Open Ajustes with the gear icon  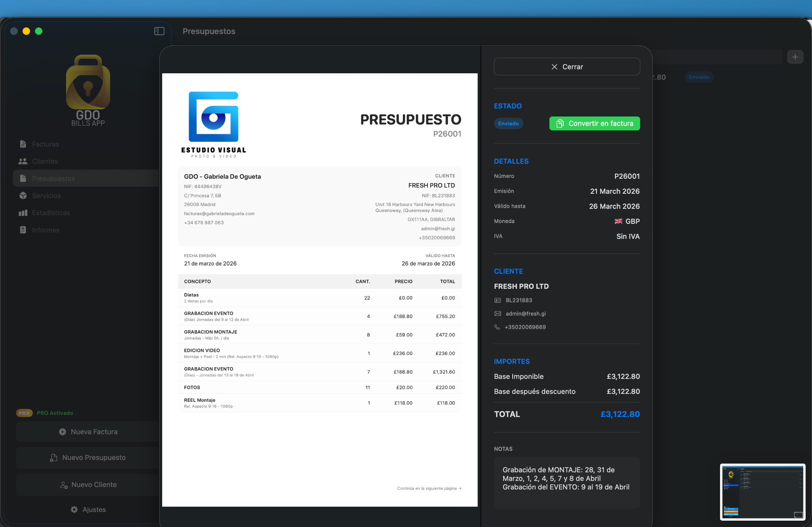click(x=74, y=510)
